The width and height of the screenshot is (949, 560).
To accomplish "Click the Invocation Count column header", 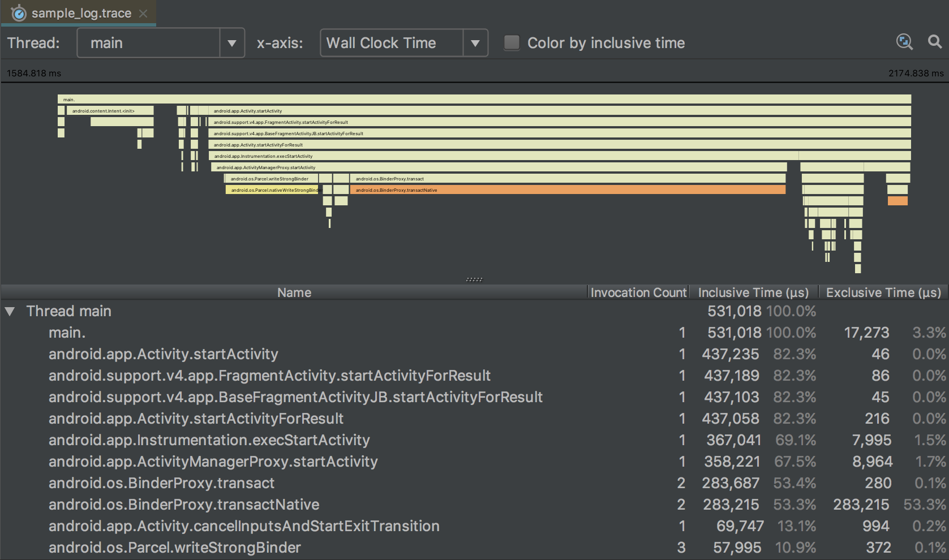I will pos(638,292).
